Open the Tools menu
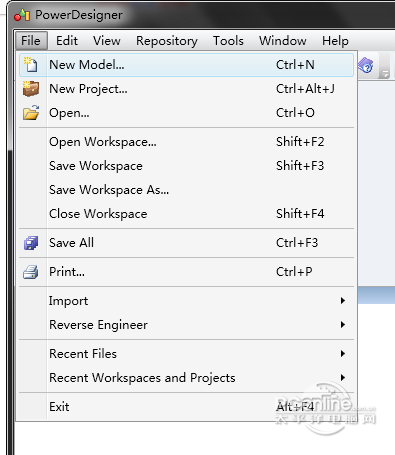 coord(228,41)
